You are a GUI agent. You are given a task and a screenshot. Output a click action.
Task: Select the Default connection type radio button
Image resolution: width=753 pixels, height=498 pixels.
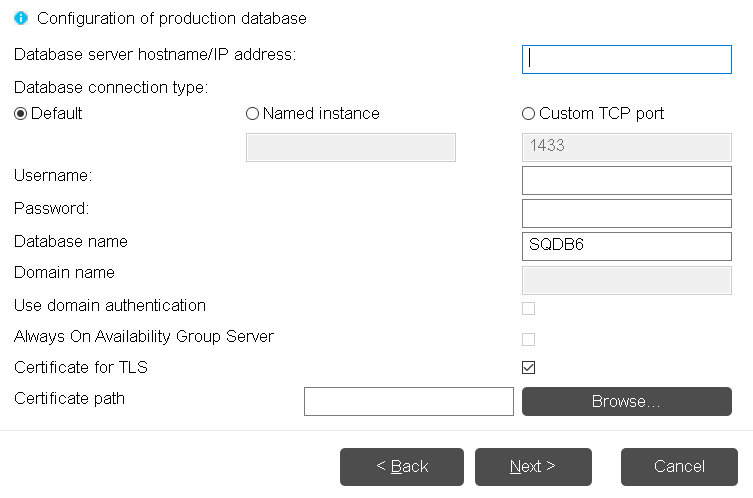pos(21,114)
